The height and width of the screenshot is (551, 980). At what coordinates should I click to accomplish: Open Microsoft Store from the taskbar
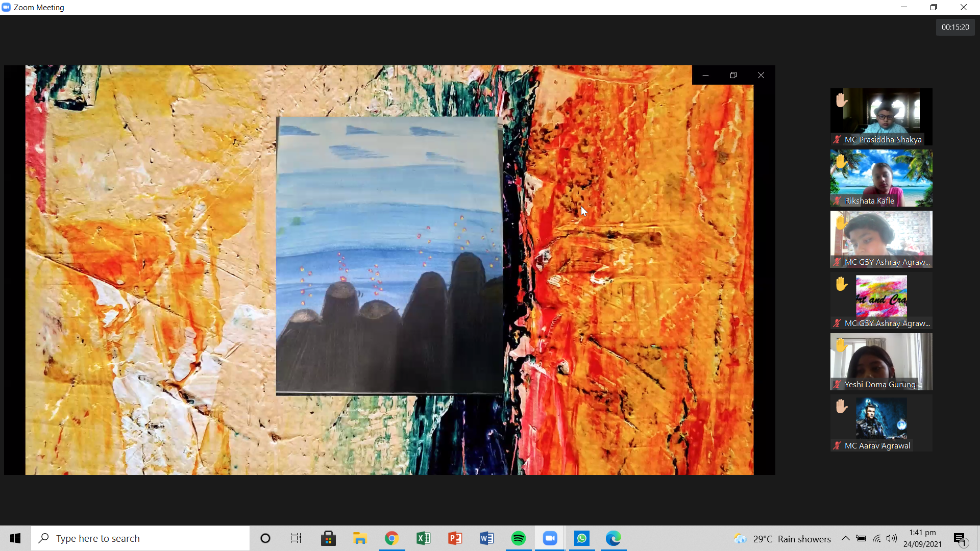pyautogui.click(x=328, y=538)
